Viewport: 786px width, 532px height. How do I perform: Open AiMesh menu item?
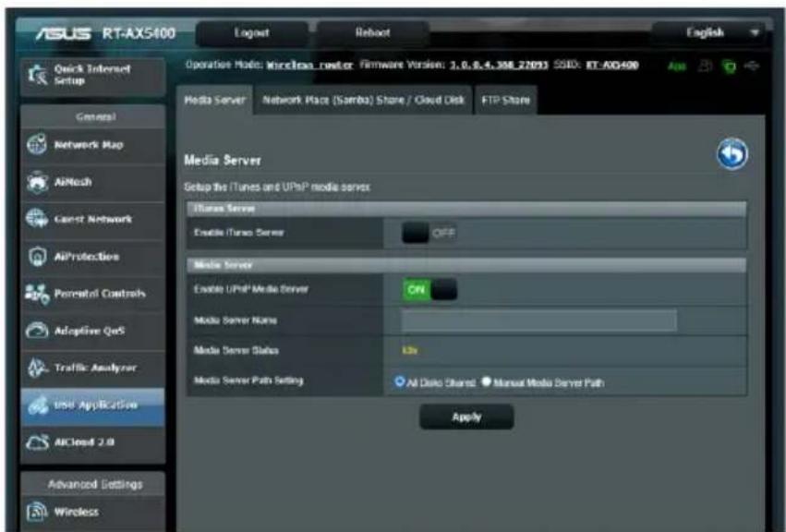tap(93, 182)
